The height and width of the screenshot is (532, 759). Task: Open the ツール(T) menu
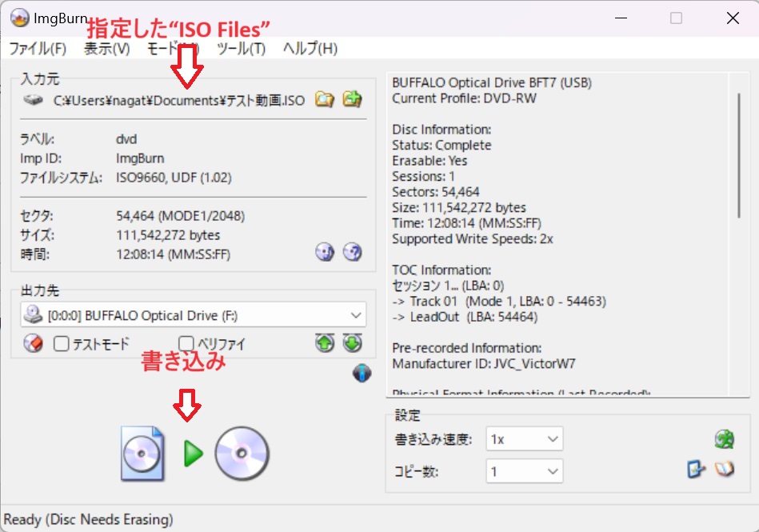(241, 49)
